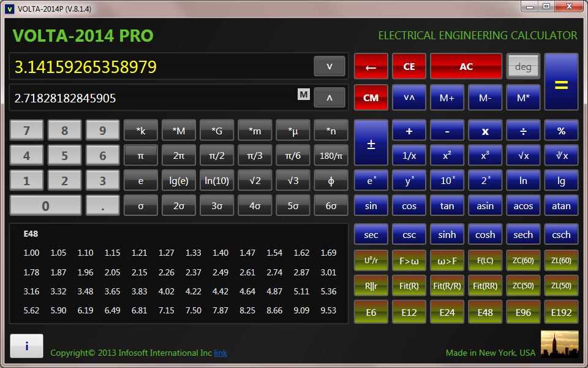
Task: Apply the micro *μ multiplier
Action: point(293,130)
